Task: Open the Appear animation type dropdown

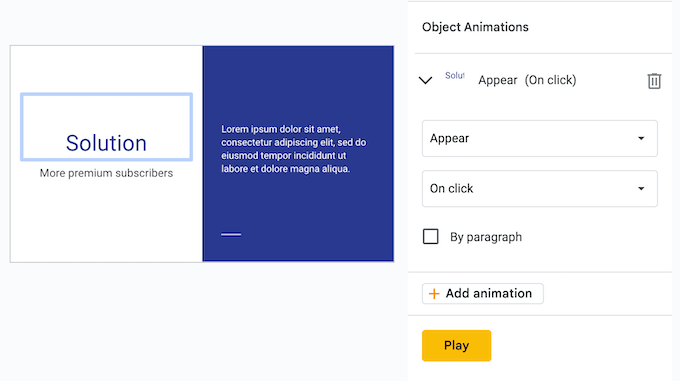Action: 539,138
